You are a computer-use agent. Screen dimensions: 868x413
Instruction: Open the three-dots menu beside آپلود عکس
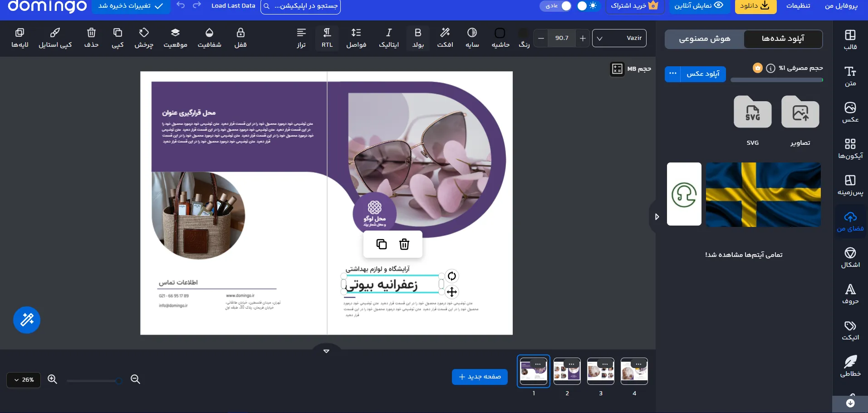coord(672,74)
